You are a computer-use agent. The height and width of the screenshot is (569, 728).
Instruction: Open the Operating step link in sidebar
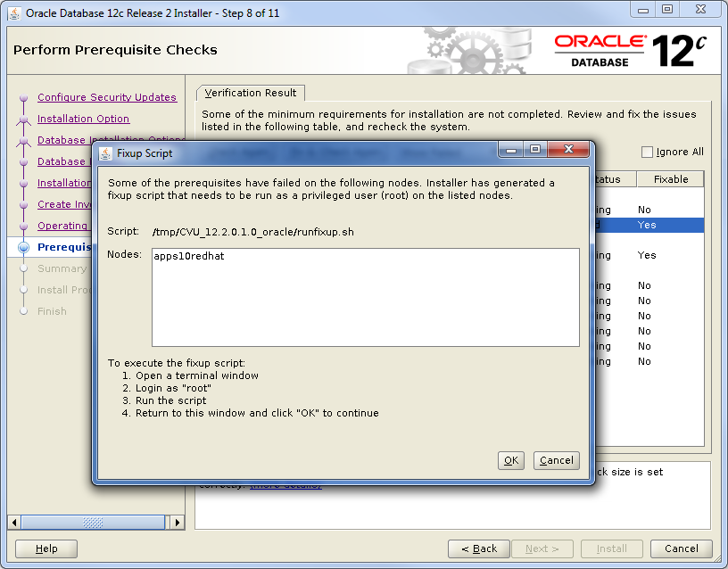pyautogui.click(x=64, y=226)
